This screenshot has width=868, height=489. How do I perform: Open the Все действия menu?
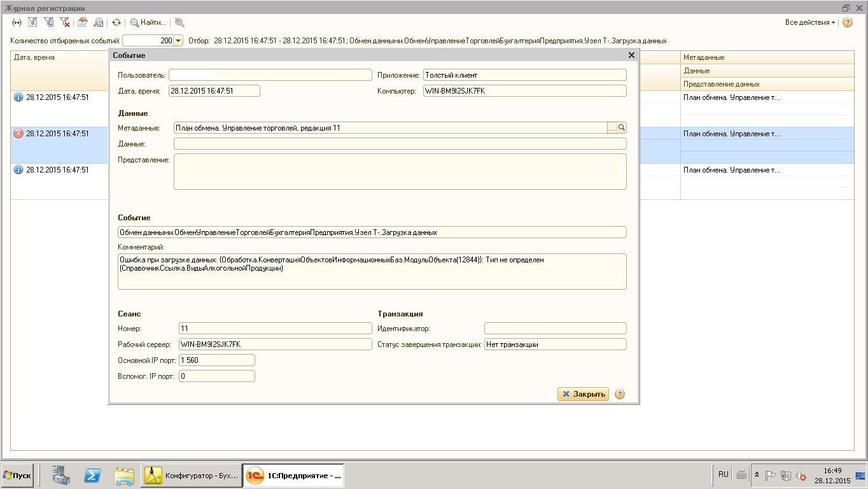click(810, 22)
